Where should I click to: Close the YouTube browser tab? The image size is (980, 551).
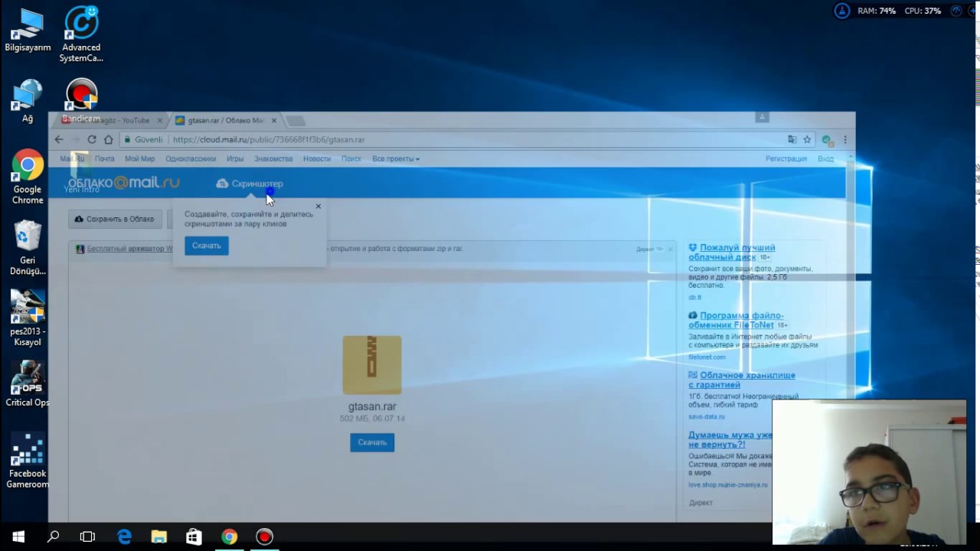tap(160, 120)
